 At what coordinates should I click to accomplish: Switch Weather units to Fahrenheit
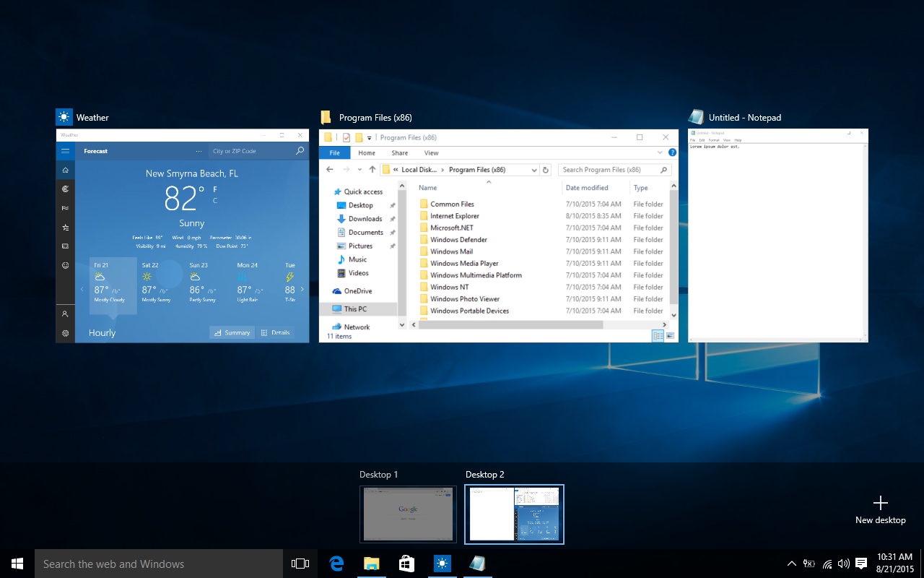(x=215, y=189)
